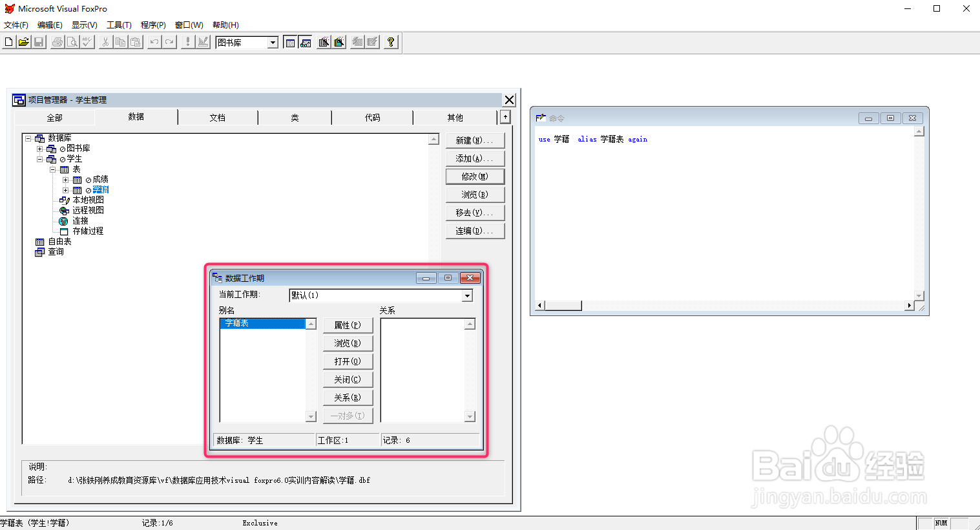Click the Command window horizontal scrollbar thumb
The height and width of the screenshot is (530, 980).
click(x=563, y=306)
